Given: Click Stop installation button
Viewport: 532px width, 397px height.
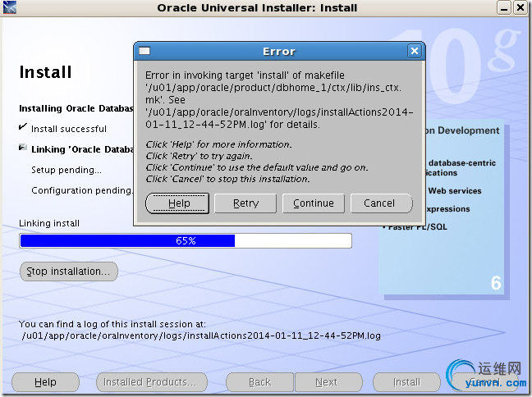Looking at the screenshot, I should (68, 272).
